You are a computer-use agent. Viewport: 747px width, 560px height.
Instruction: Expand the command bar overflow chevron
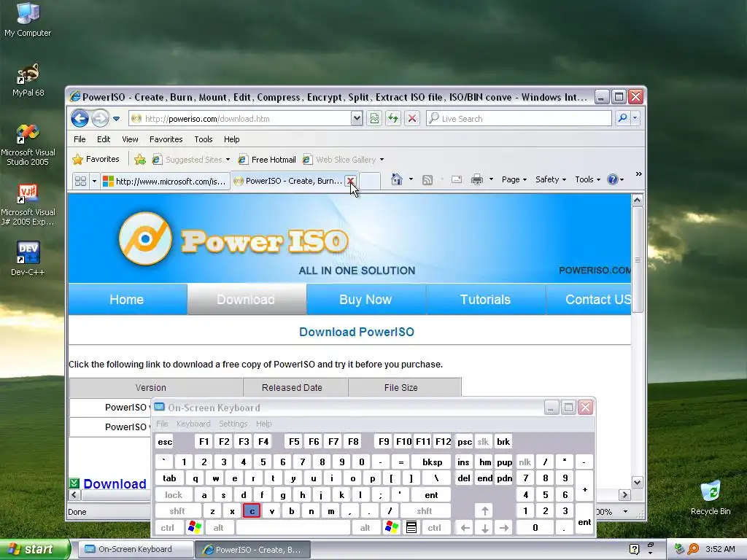click(638, 174)
